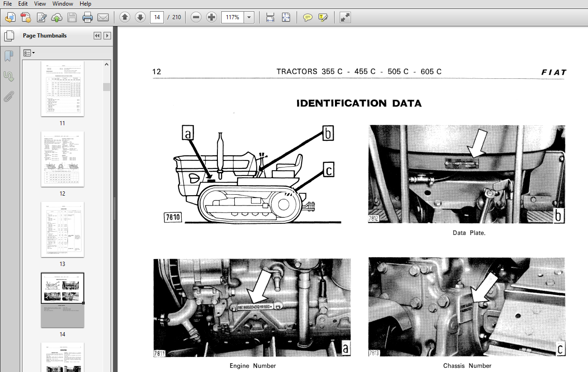Click the expand panel arrow button

[107, 36]
